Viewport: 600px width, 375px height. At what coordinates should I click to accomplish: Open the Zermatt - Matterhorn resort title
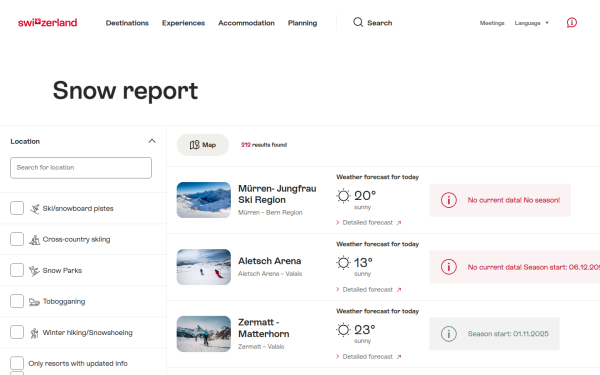tap(264, 328)
